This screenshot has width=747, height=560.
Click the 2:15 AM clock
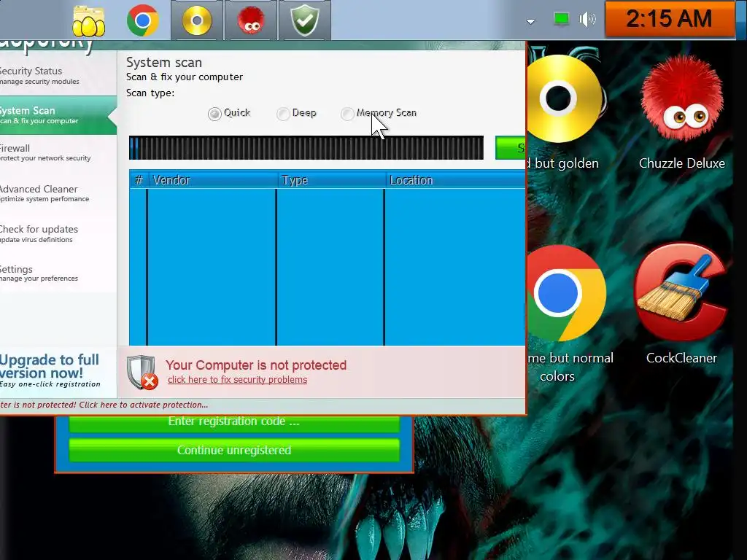pyautogui.click(x=670, y=19)
